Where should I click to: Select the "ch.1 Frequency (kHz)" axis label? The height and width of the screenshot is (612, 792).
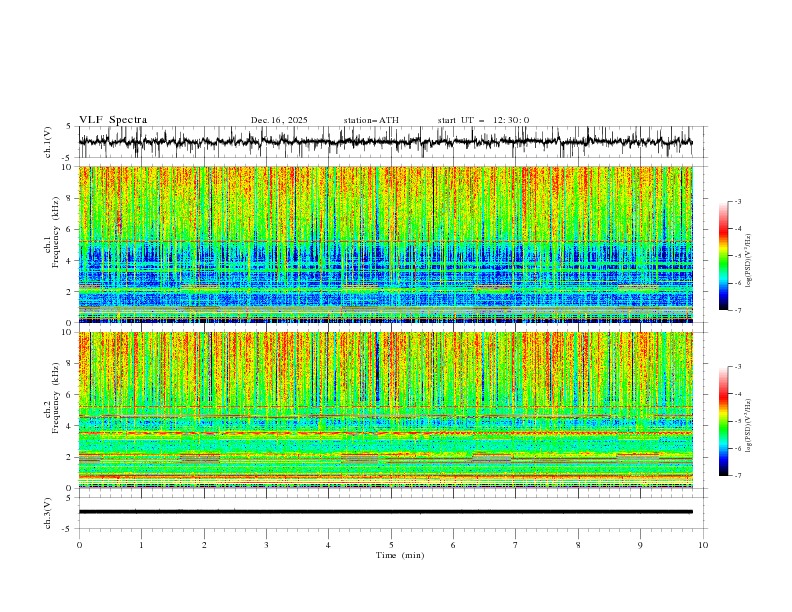(52, 230)
